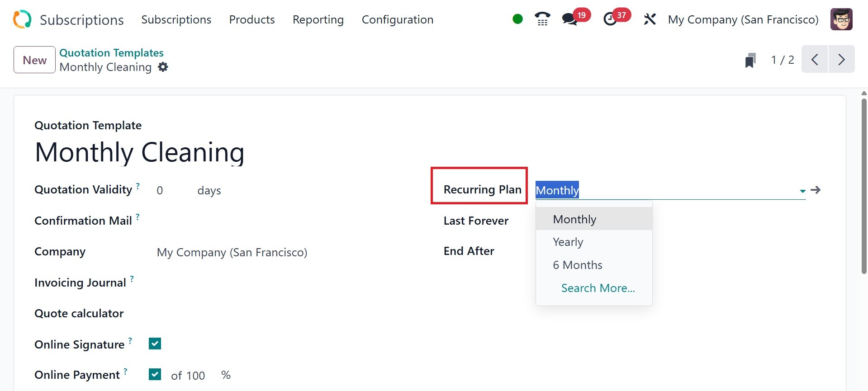Open the VoIP phone dialer icon
The height and width of the screenshot is (391, 868).
pos(542,19)
